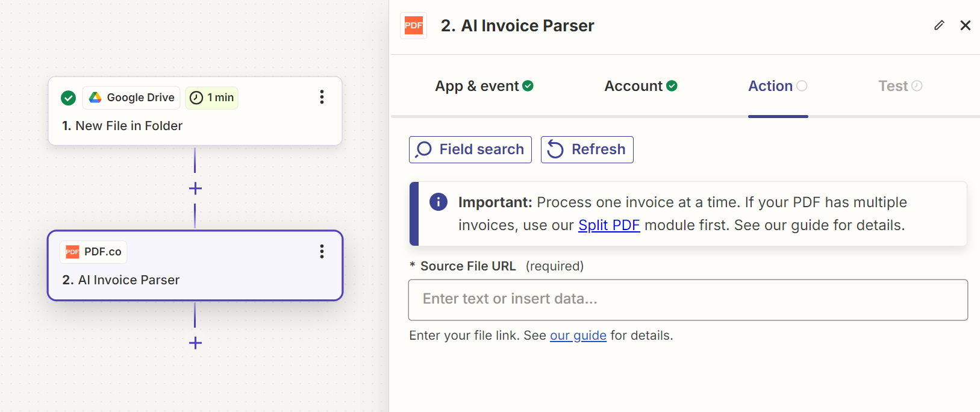Open the three-dot menu on Google Drive step
Image resolution: width=980 pixels, height=412 pixels.
point(322,97)
